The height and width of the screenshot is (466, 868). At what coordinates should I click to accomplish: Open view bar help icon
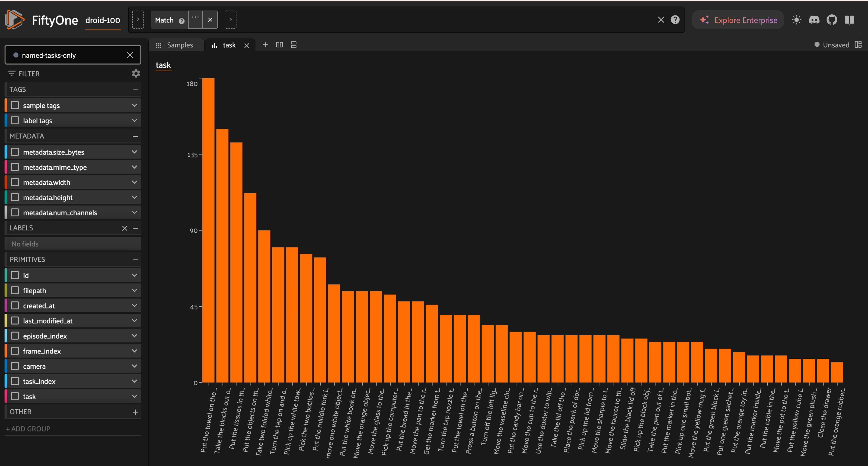coord(675,20)
